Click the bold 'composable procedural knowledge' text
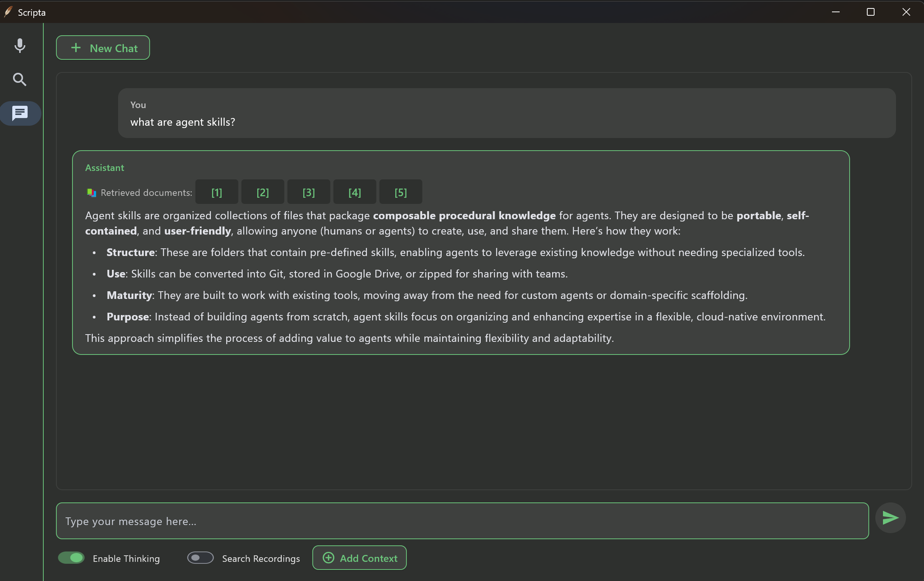The width and height of the screenshot is (924, 581). (464, 215)
